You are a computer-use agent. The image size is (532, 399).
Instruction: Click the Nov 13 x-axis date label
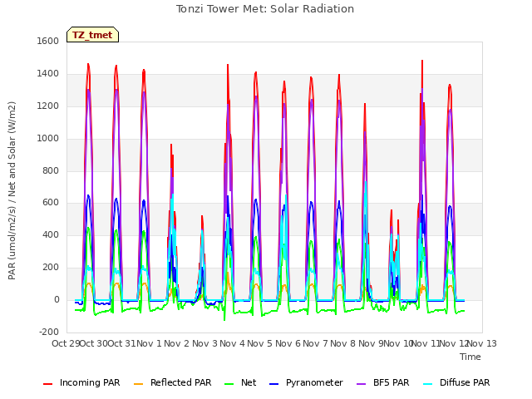[482, 343]
